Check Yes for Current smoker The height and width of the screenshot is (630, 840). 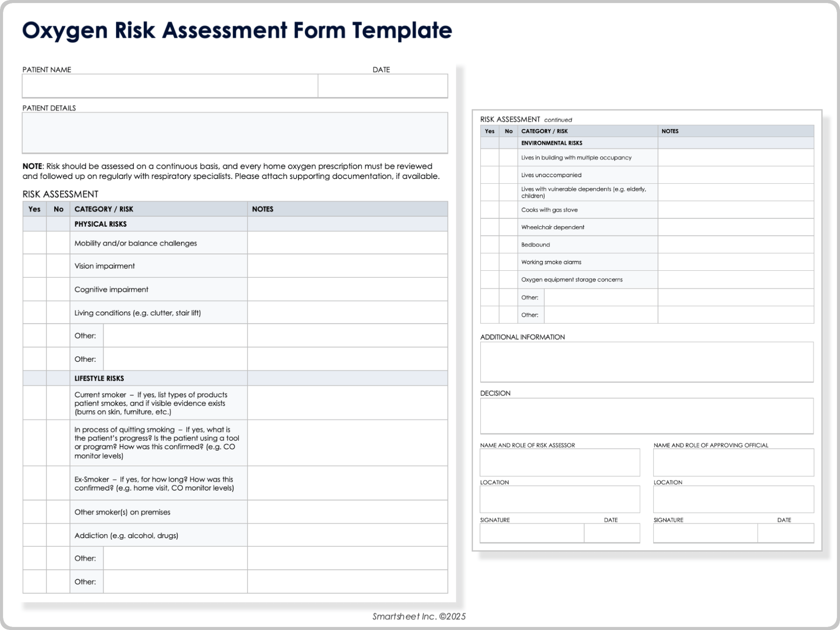coord(35,403)
